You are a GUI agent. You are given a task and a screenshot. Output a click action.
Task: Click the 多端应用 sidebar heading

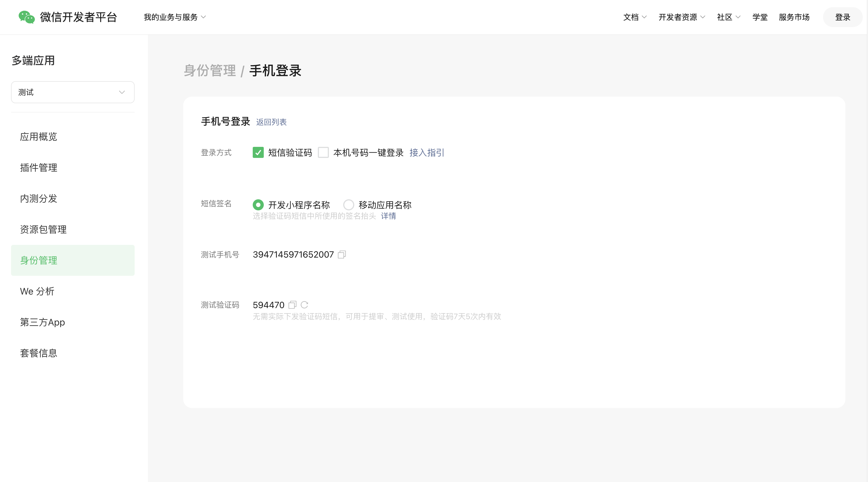33,61
